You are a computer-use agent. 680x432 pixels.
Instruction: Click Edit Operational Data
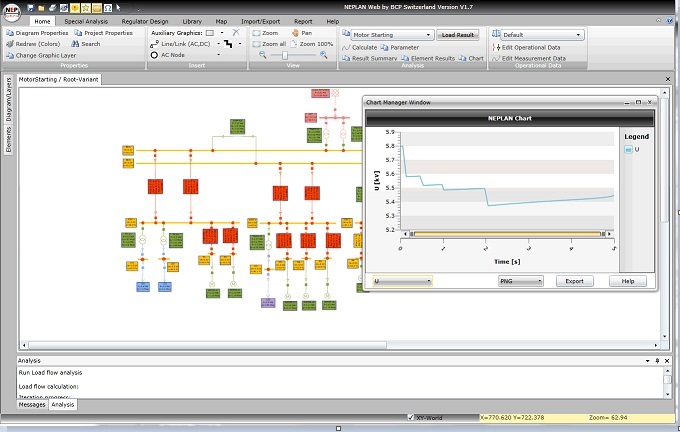click(x=526, y=47)
